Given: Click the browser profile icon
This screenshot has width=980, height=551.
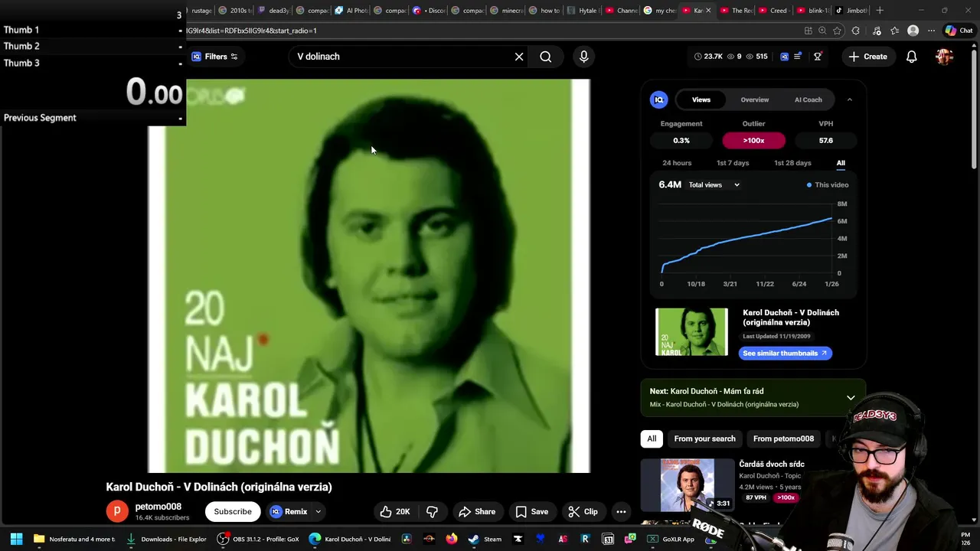Looking at the screenshot, I should tap(913, 31).
